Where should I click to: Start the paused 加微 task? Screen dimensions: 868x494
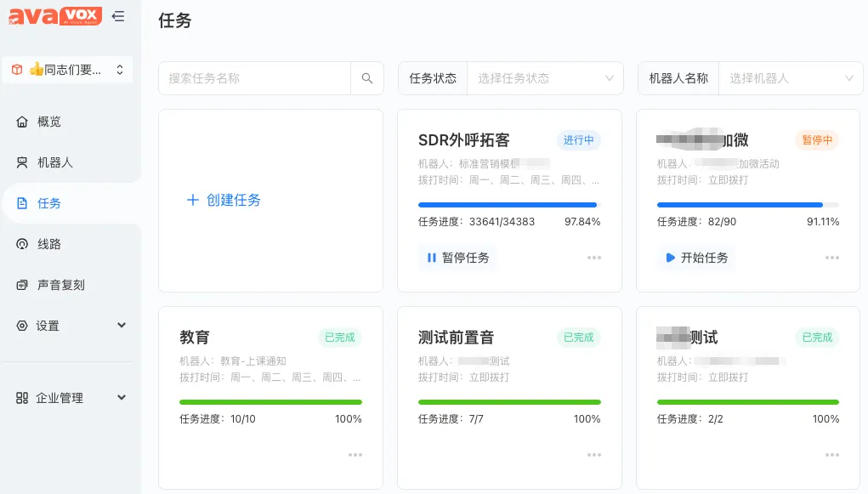click(x=696, y=258)
